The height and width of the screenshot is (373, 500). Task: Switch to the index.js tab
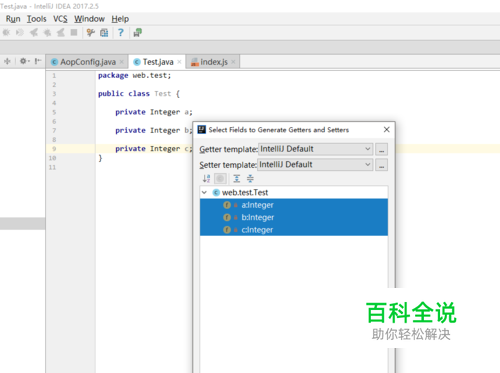coord(214,62)
